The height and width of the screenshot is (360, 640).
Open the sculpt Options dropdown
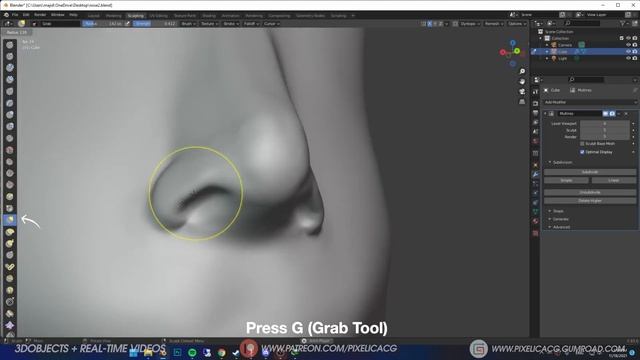click(517, 24)
